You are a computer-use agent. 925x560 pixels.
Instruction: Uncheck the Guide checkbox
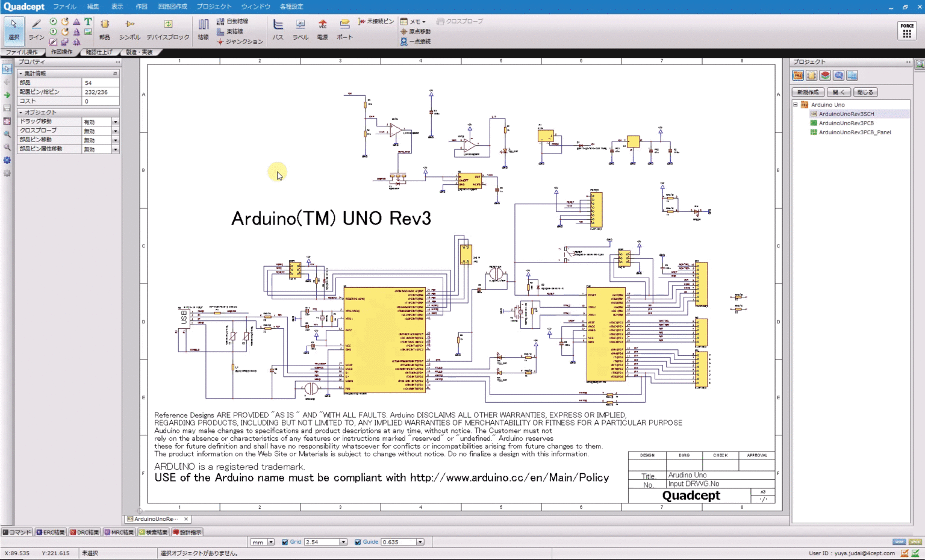tap(358, 542)
